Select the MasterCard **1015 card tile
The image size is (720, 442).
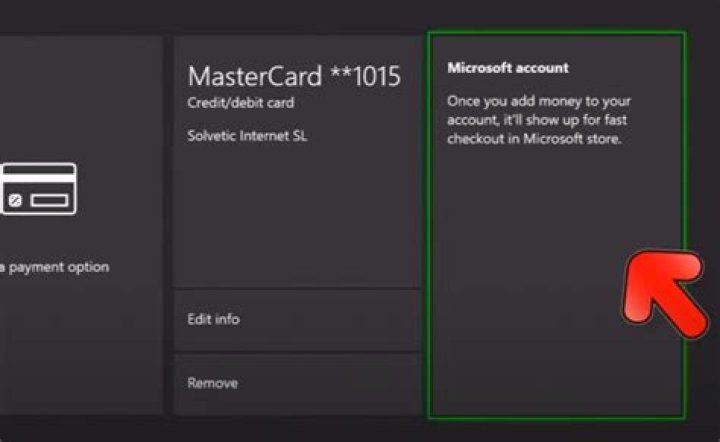pos(297,162)
